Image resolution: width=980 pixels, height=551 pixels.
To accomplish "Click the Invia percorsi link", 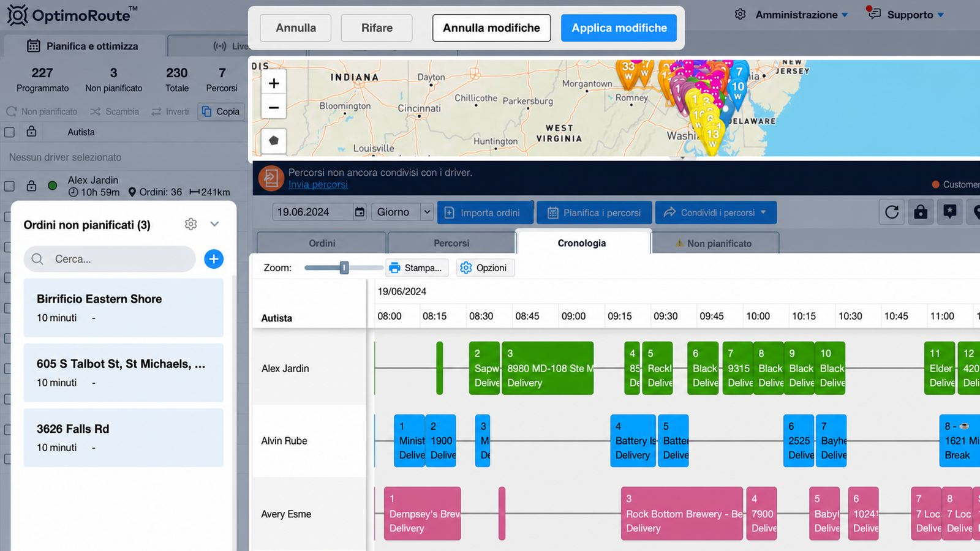I will 318,184.
